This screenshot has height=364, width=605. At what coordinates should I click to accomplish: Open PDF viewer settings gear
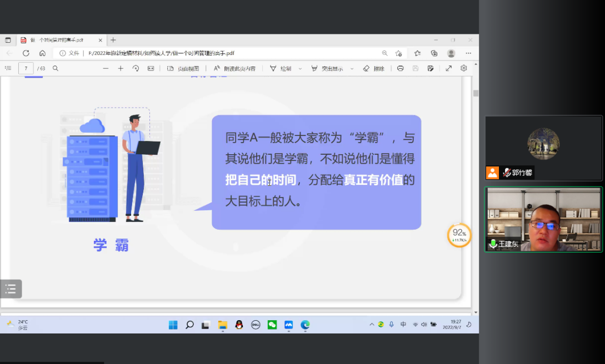click(463, 68)
